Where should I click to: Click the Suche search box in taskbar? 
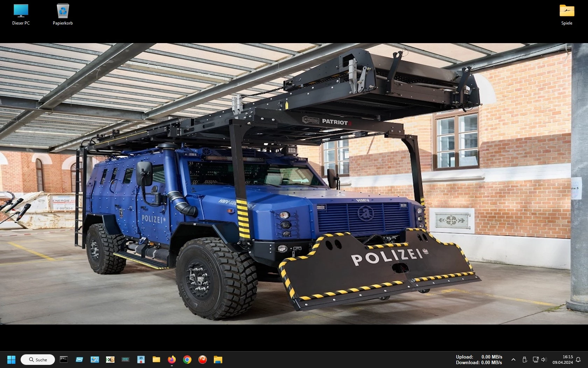click(x=38, y=360)
